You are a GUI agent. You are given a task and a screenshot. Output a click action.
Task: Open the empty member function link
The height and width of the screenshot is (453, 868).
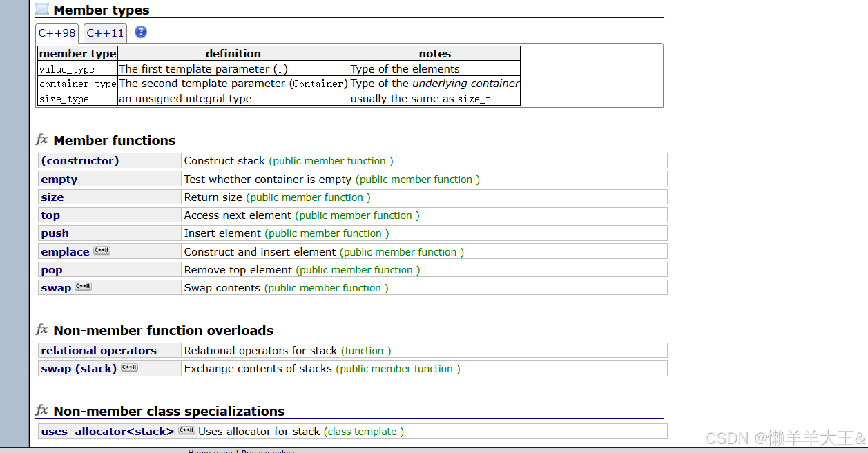click(59, 180)
